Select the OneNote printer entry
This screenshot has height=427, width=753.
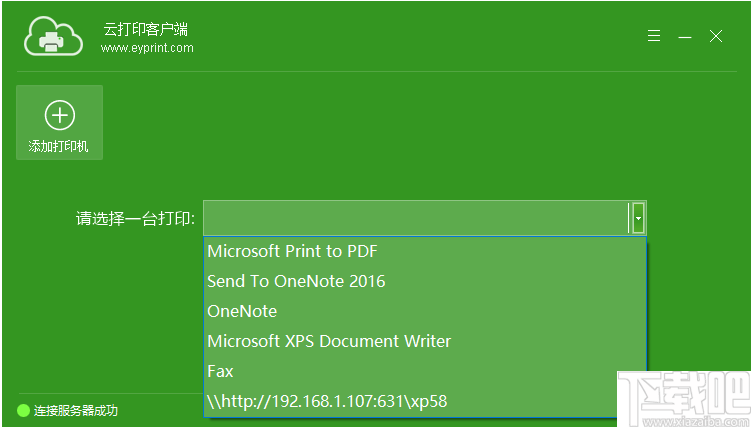[425, 311]
